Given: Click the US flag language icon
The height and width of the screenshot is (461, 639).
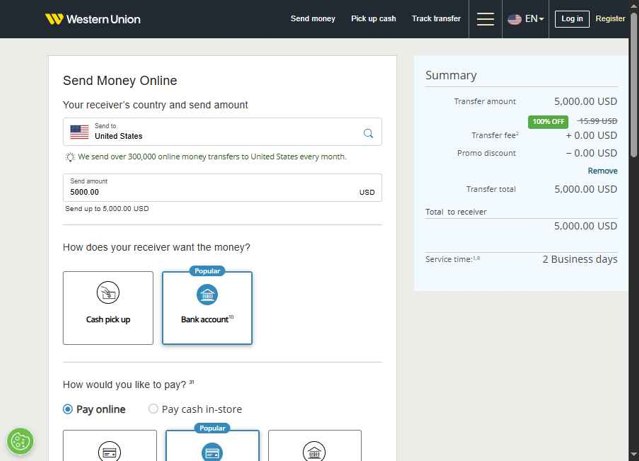Looking at the screenshot, I should 515,19.
